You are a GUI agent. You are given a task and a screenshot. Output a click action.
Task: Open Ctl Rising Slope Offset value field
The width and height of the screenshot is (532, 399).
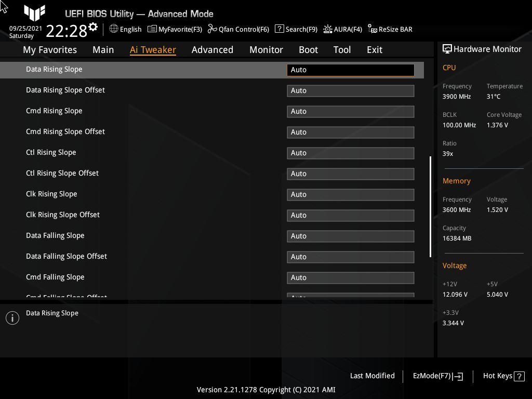[351, 174]
